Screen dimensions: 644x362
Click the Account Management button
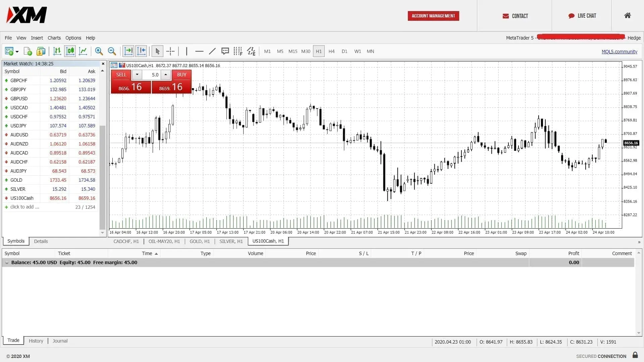coord(433,16)
